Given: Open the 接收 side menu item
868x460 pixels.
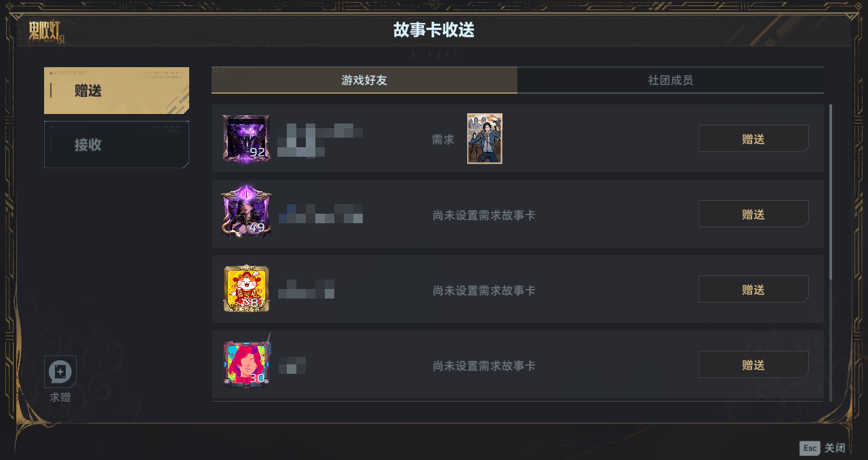Looking at the screenshot, I should (x=117, y=145).
